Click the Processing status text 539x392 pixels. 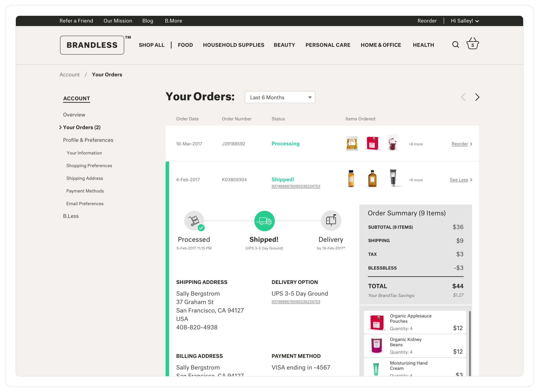point(285,144)
